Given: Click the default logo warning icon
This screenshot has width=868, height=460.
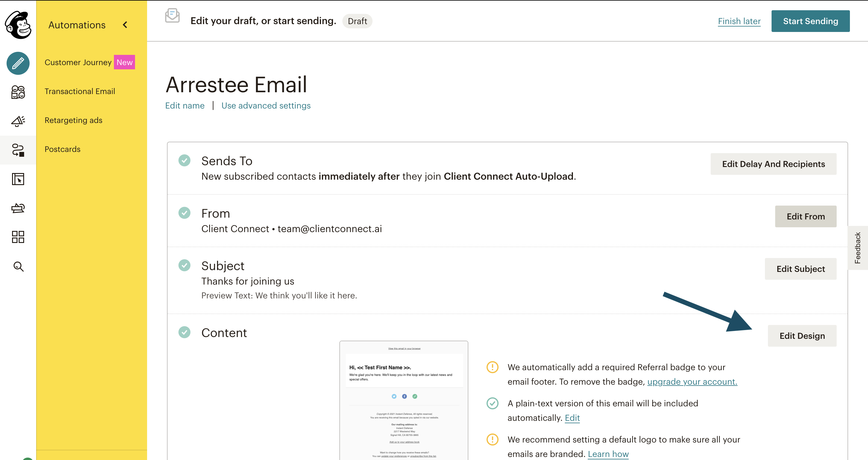Looking at the screenshot, I should (492, 439).
